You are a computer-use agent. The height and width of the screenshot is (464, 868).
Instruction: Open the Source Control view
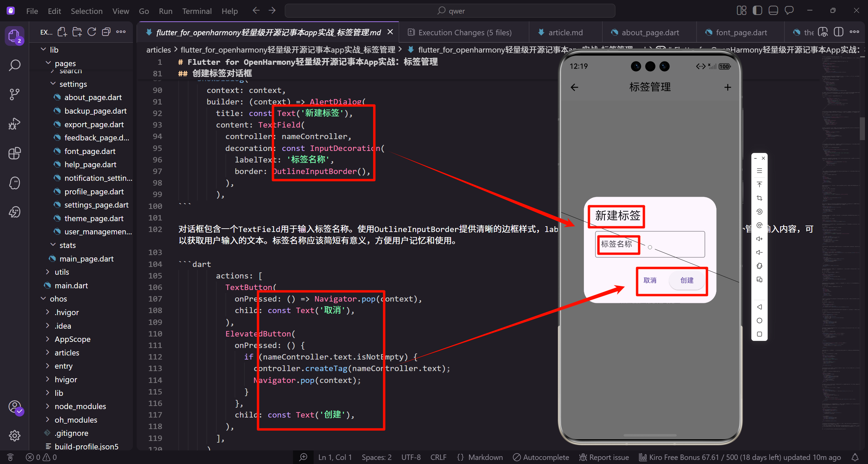click(x=14, y=94)
